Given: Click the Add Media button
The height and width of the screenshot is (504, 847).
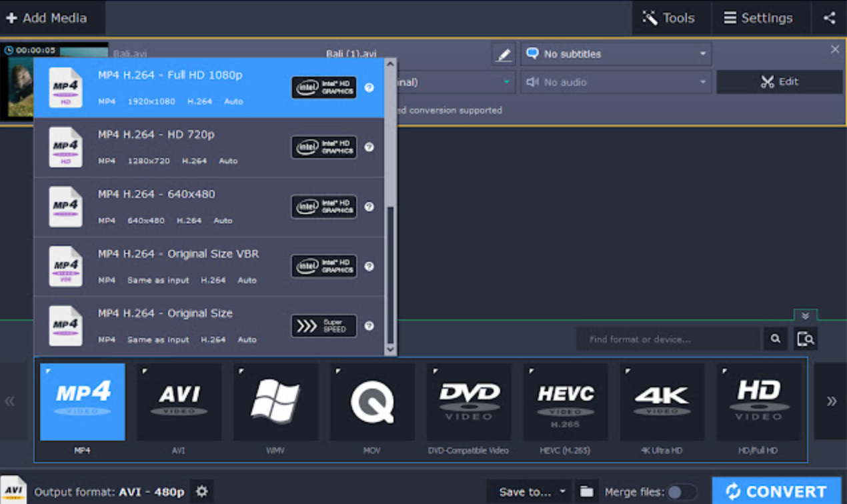Looking at the screenshot, I should (52, 18).
